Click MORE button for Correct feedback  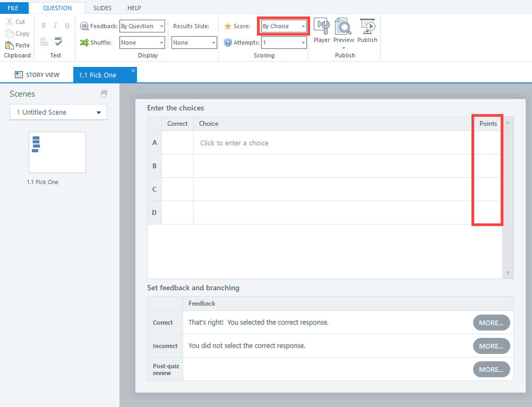coord(491,322)
